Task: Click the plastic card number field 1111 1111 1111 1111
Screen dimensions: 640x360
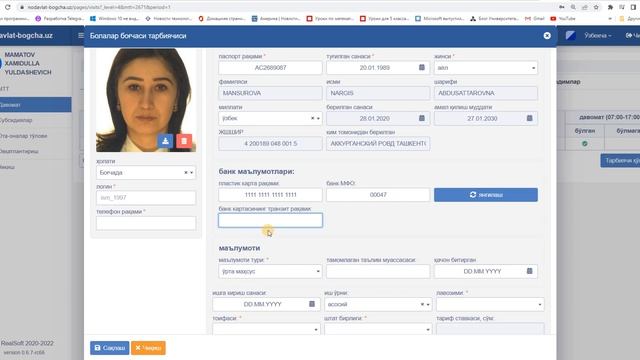Action: pyautogui.click(x=270, y=195)
